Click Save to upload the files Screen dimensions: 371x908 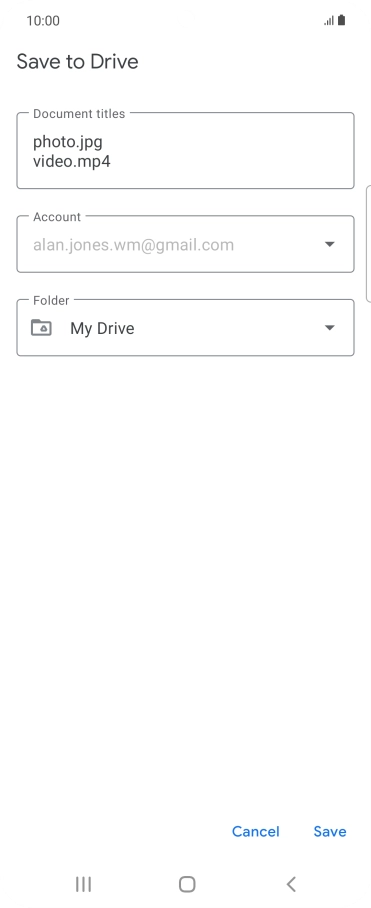point(330,832)
